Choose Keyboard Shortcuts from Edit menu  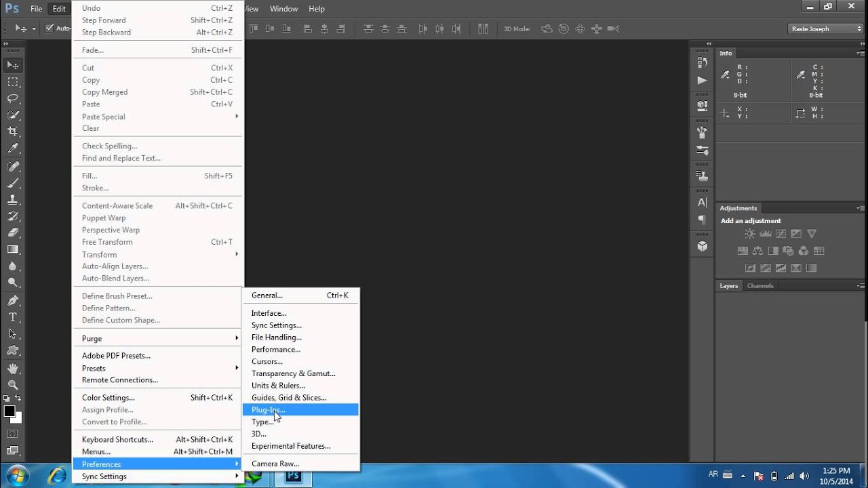tap(157, 439)
